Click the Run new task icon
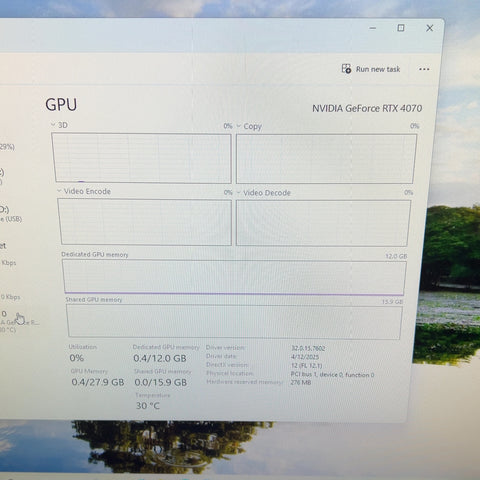 (346, 69)
